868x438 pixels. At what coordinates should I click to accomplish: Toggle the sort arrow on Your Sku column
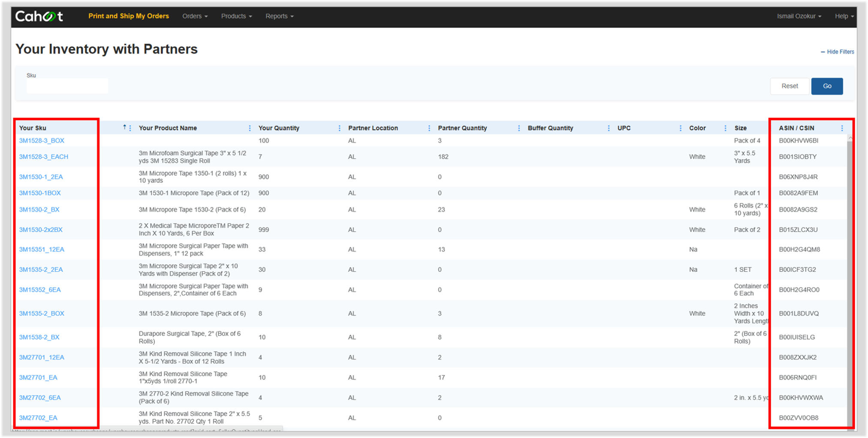124,127
